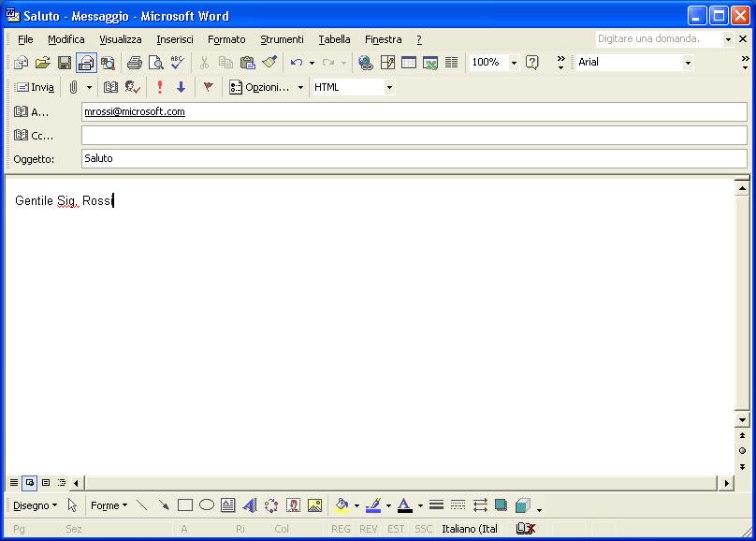Screen dimensions: 756x541
Task: Open the Modifica menu
Action: pyautogui.click(x=66, y=39)
